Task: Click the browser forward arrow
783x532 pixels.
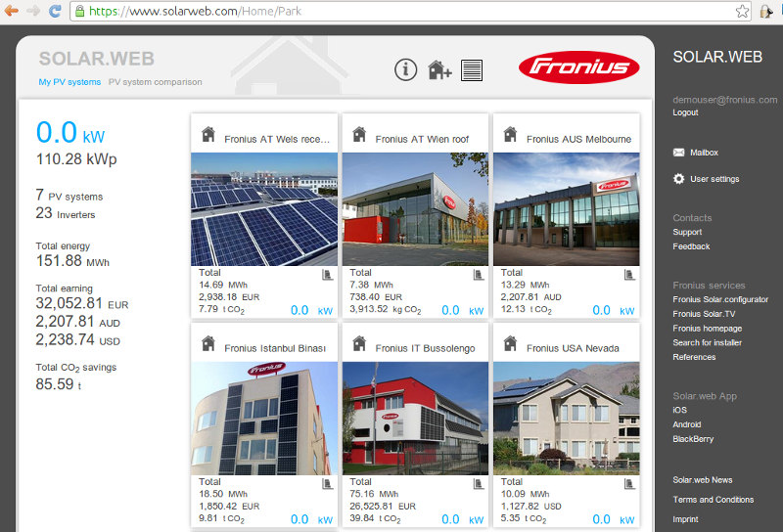Action: point(33,11)
